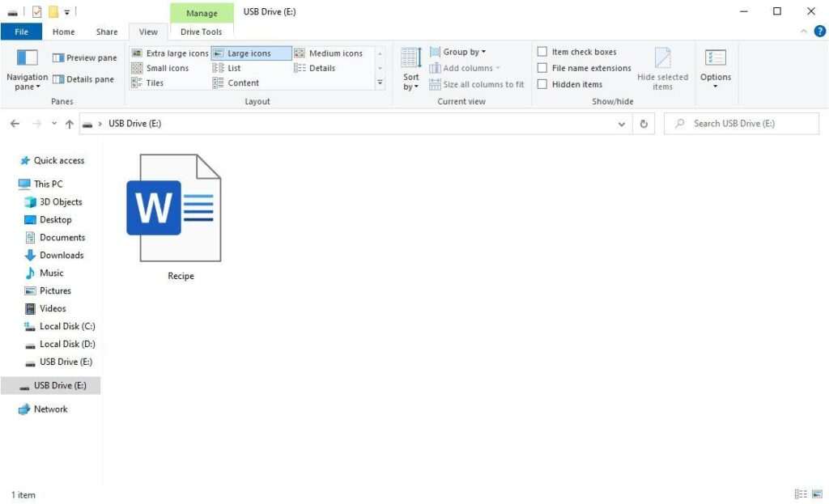Collapse the ribbon with the chevron

coord(804,32)
